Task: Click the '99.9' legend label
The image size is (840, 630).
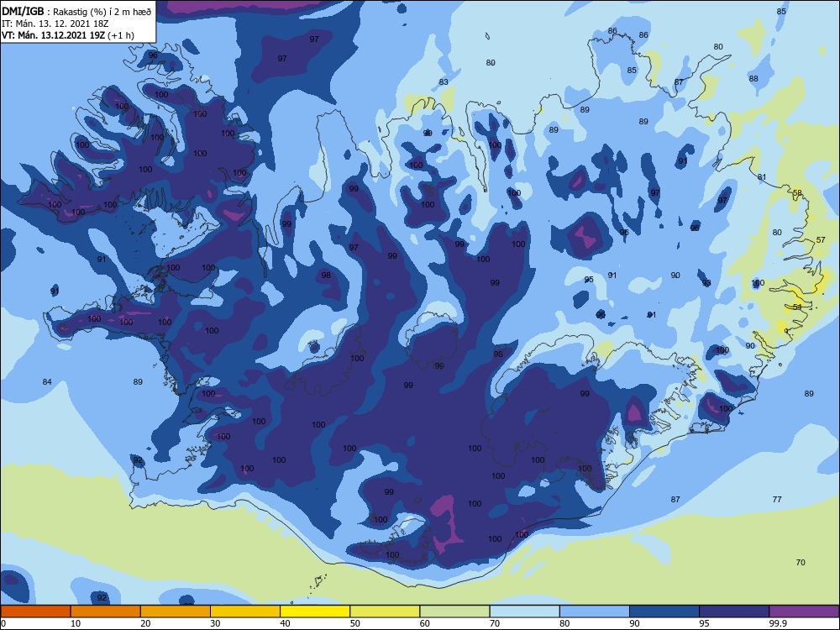Action: click(778, 623)
